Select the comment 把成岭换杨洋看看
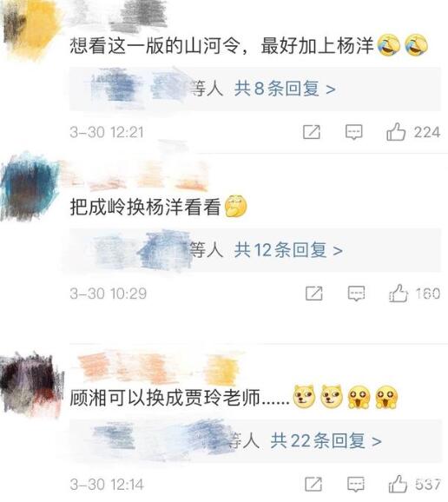 click(146, 207)
